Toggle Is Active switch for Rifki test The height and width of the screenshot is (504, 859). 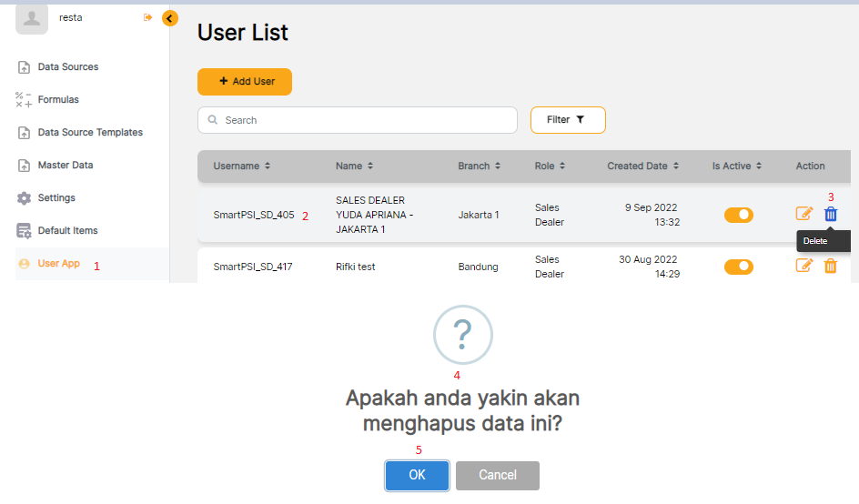click(738, 267)
